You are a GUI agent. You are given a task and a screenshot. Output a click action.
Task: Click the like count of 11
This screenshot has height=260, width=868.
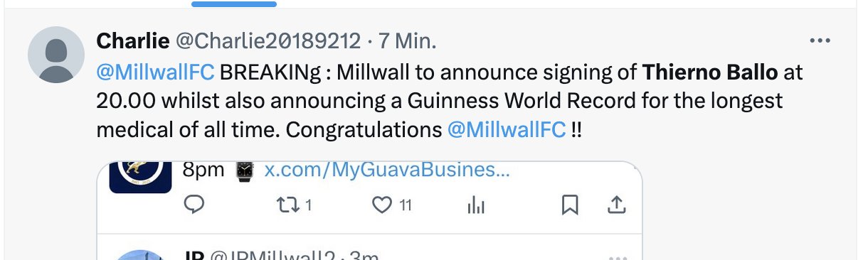tap(406, 206)
